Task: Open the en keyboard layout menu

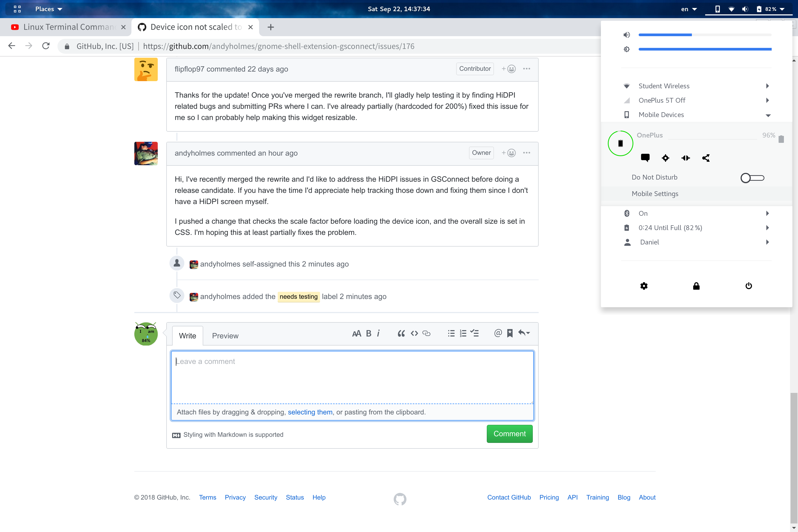Action: click(689, 9)
